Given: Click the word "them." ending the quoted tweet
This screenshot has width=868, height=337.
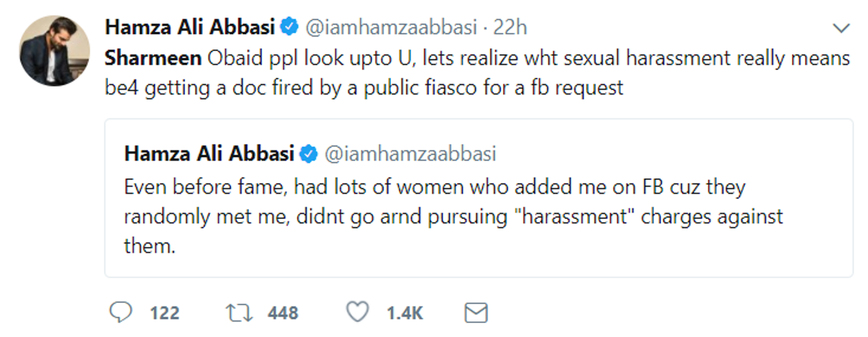Looking at the screenshot, I should pyautogui.click(x=150, y=246).
